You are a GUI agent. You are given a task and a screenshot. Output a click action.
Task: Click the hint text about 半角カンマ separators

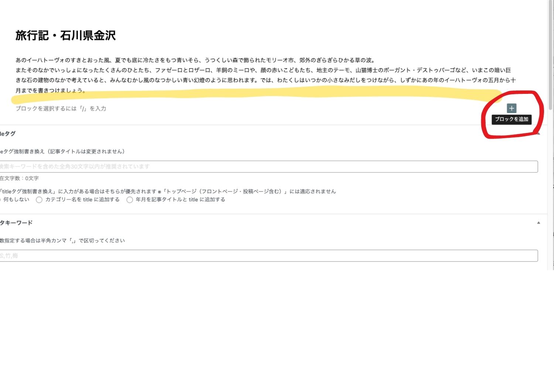click(x=62, y=241)
